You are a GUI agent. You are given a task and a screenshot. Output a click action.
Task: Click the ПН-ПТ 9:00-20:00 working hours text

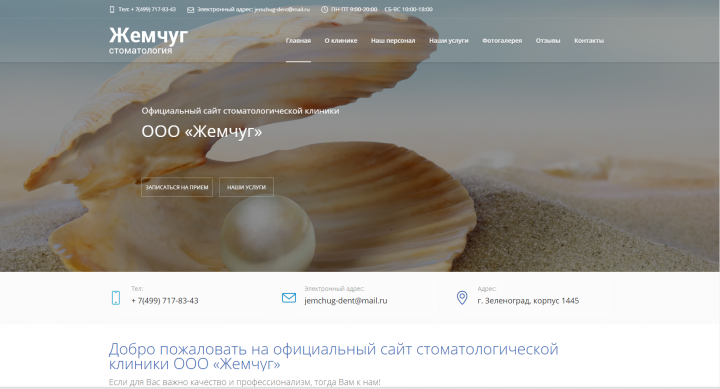[x=354, y=9]
